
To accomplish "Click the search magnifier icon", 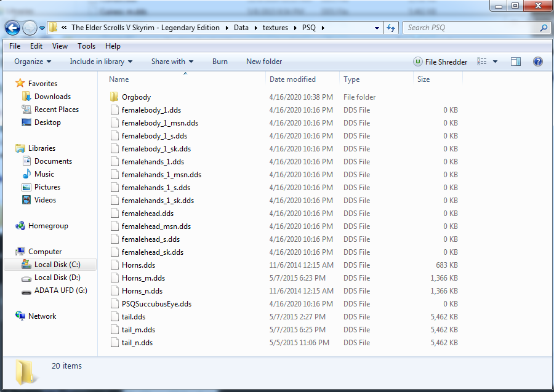I will point(544,28).
